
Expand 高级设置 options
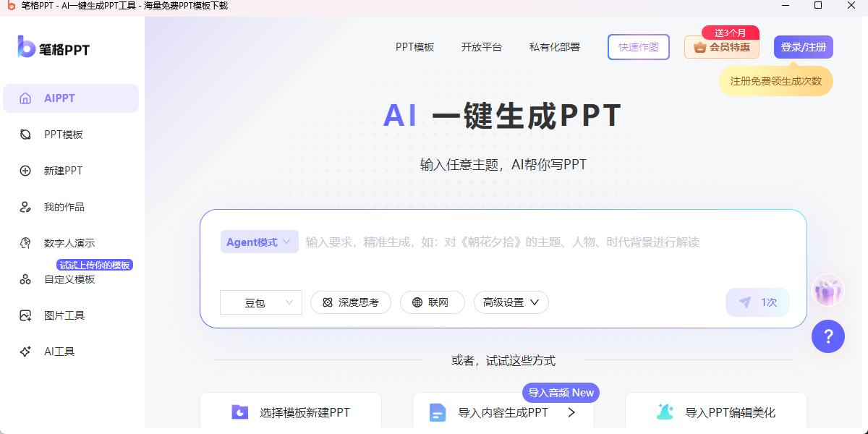point(511,302)
